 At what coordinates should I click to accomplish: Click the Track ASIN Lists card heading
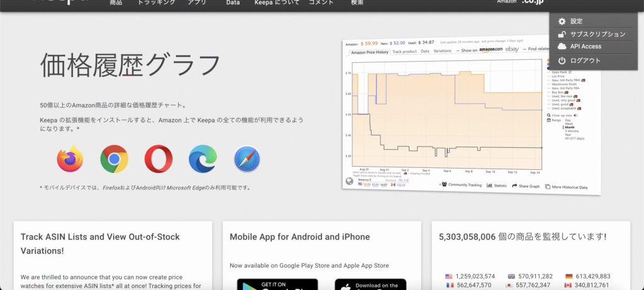(x=100, y=243)
